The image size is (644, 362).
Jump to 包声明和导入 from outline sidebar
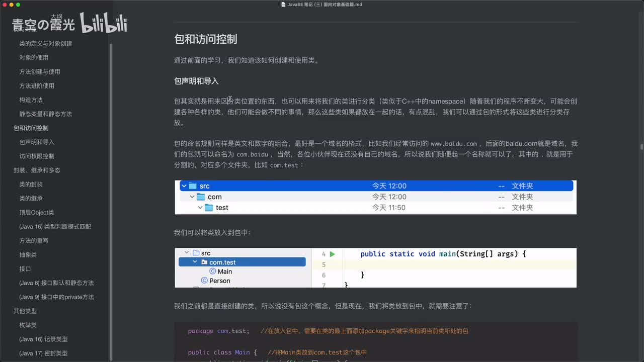pyautogui.click(x=37, y=142)
